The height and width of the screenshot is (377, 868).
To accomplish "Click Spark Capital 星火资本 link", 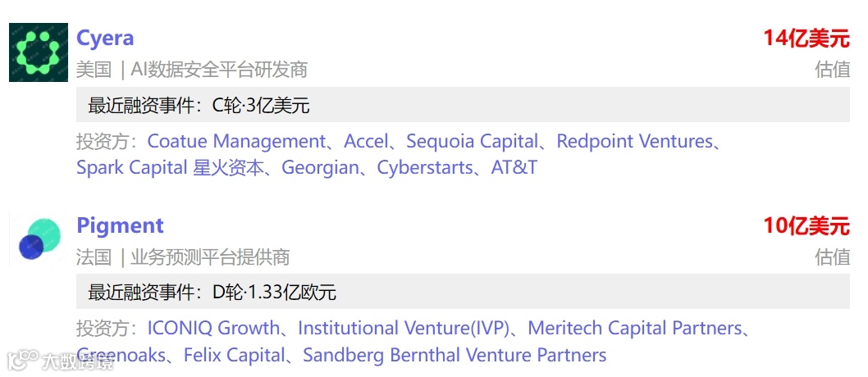I will [170, 167].
